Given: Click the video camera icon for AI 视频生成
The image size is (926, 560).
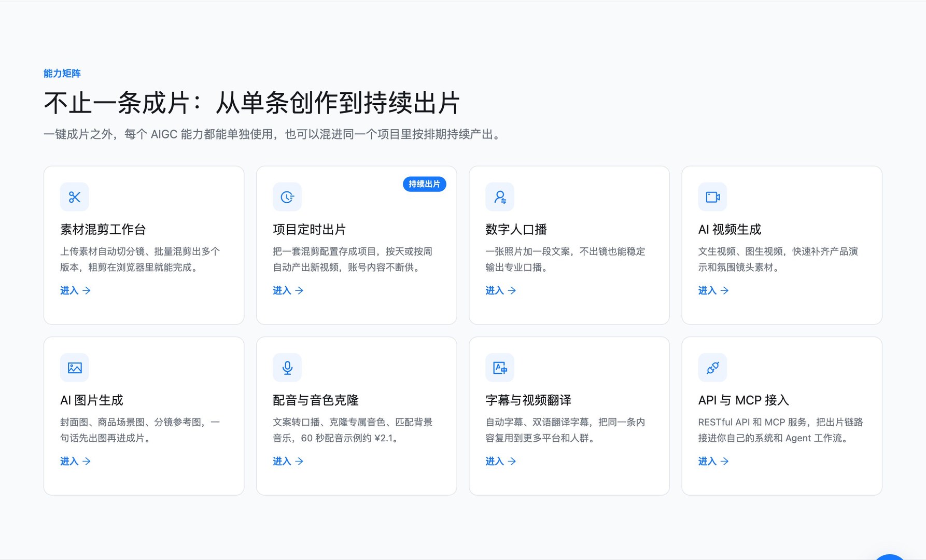Looking at the screenshot, I should (x=712, y=197).
